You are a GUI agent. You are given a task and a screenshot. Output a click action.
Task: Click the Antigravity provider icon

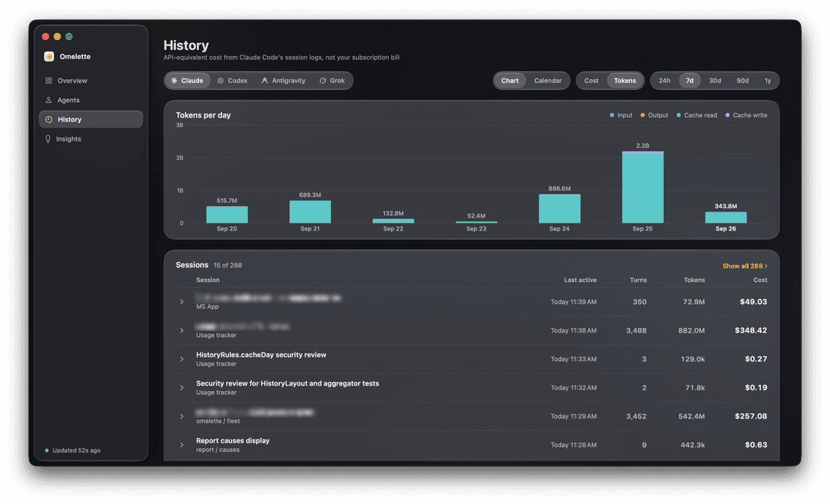coord(264,81)
